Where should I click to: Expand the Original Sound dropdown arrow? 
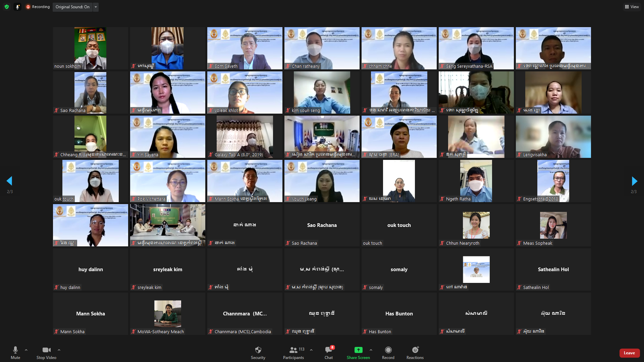[96, 7]
